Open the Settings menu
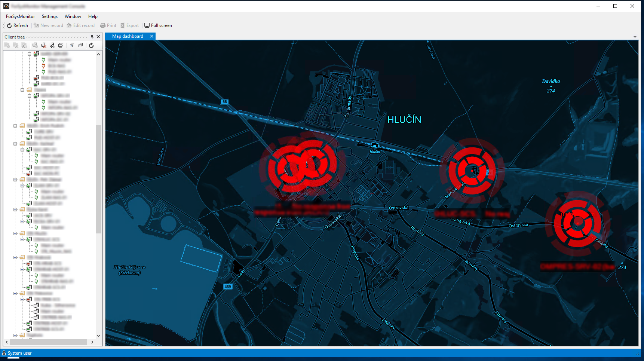 tap(49, 16)
